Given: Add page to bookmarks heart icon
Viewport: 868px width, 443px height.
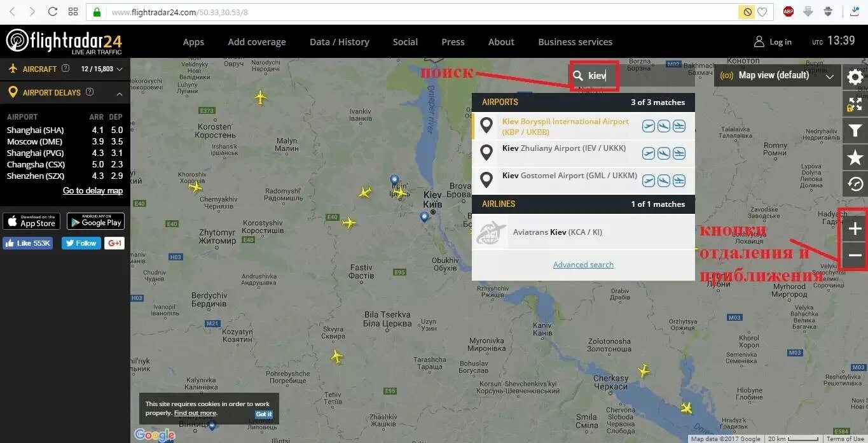Looking at the screenshot, I should 762,12.
